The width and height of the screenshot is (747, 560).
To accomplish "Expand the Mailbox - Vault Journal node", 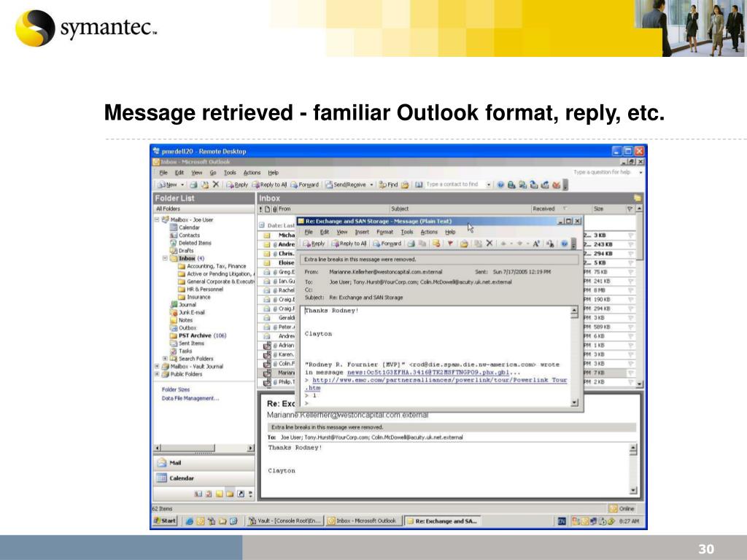I will 157,366.
